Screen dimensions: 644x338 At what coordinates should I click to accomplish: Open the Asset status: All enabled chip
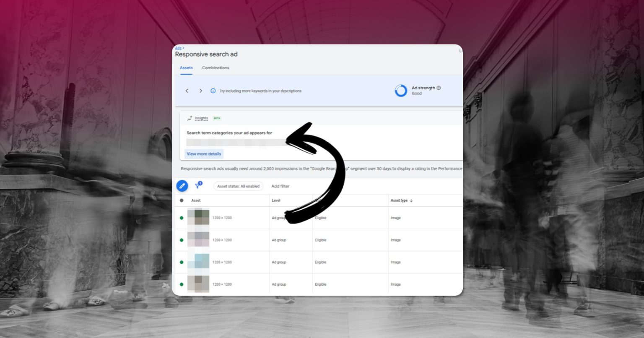[239, 186]
